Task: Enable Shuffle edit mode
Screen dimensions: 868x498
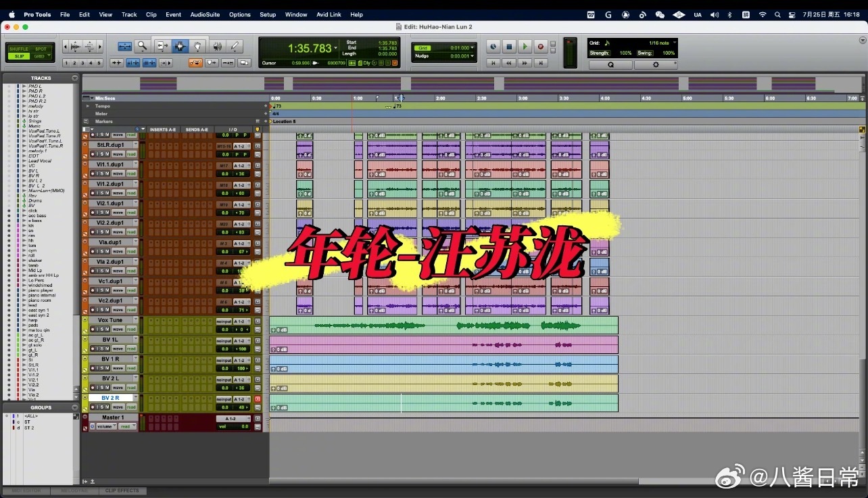Action: tap(19, 49)
